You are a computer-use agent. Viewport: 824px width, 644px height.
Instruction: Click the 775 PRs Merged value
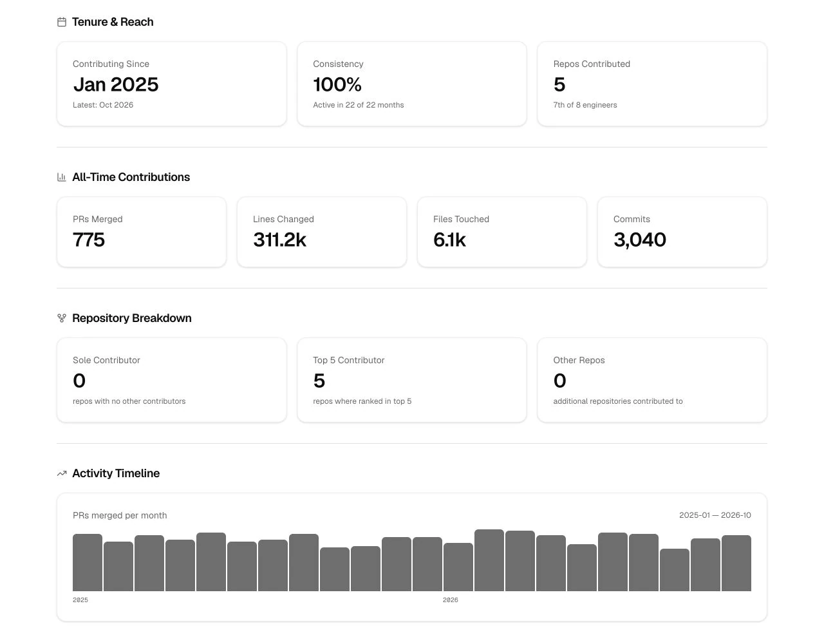(89, 240)
